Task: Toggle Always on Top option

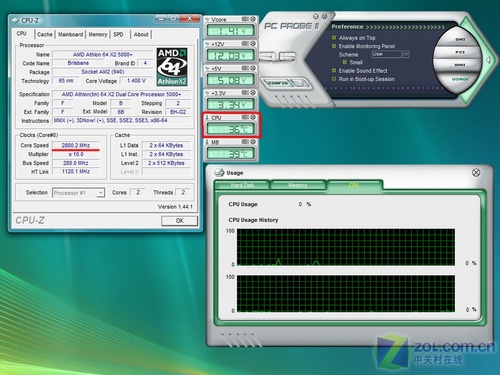Action: 334,37
